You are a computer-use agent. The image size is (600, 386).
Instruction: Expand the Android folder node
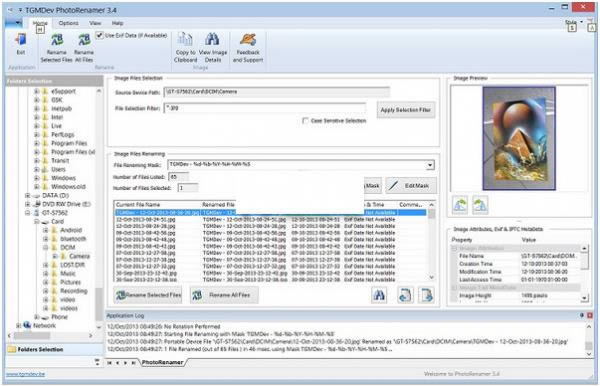click(x=45, y=230)
